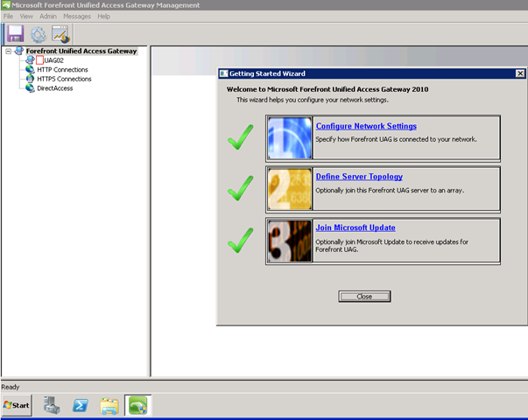The width and height of the screenshot is (528, 420).
Task: Click the Activate configuration gear icon
Action: coord(38,34)
